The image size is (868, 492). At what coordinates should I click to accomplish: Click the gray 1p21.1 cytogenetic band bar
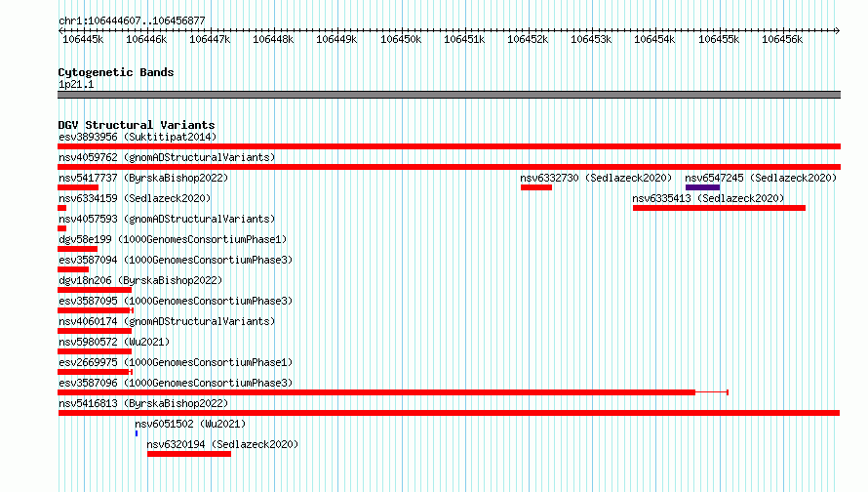tap(449, 95)
